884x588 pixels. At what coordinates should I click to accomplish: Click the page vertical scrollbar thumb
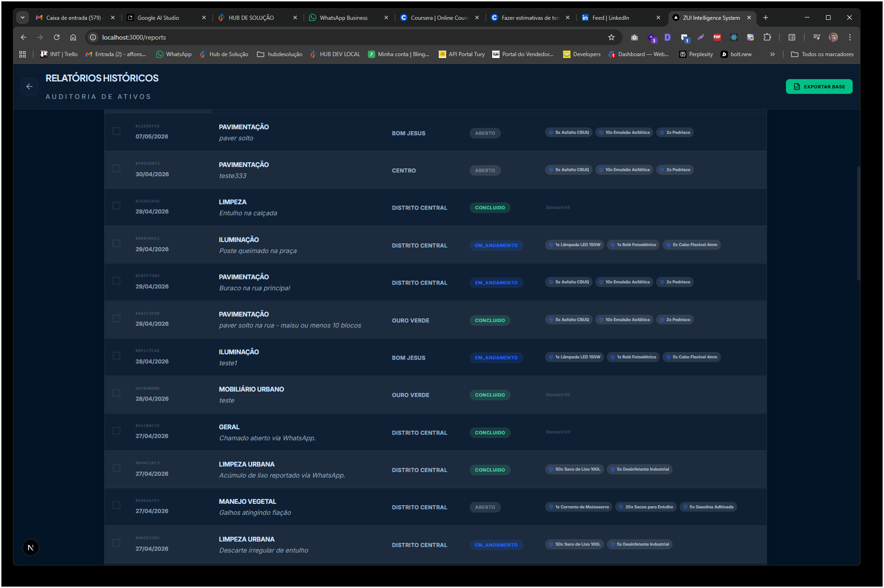(x=858, y=223)
